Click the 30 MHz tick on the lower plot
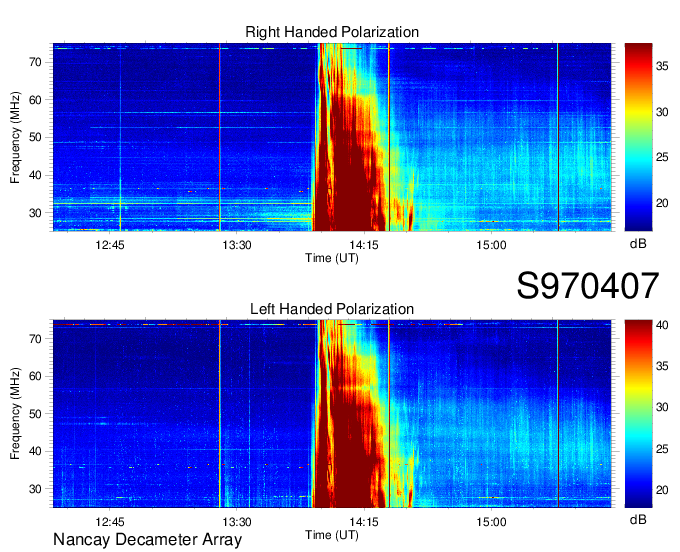 coord(36,490)
